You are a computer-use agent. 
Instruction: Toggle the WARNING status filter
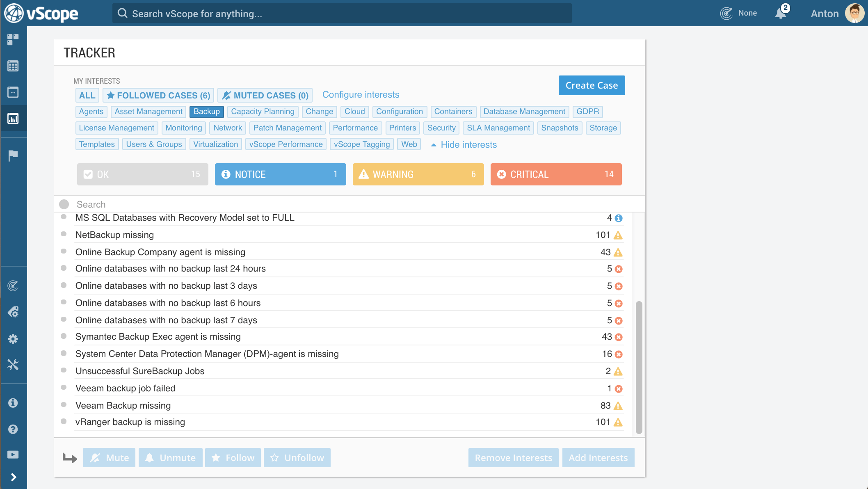(418, 174)
